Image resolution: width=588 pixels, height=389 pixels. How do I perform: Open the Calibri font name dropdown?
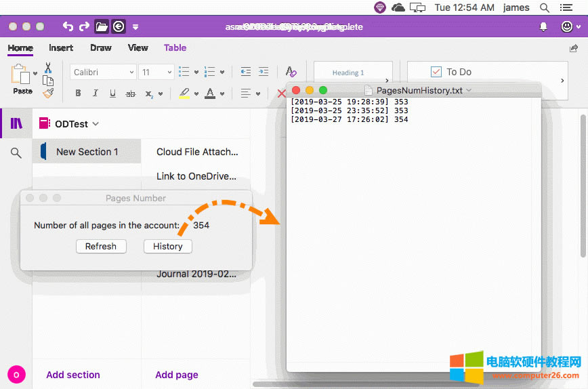(104, 72)
